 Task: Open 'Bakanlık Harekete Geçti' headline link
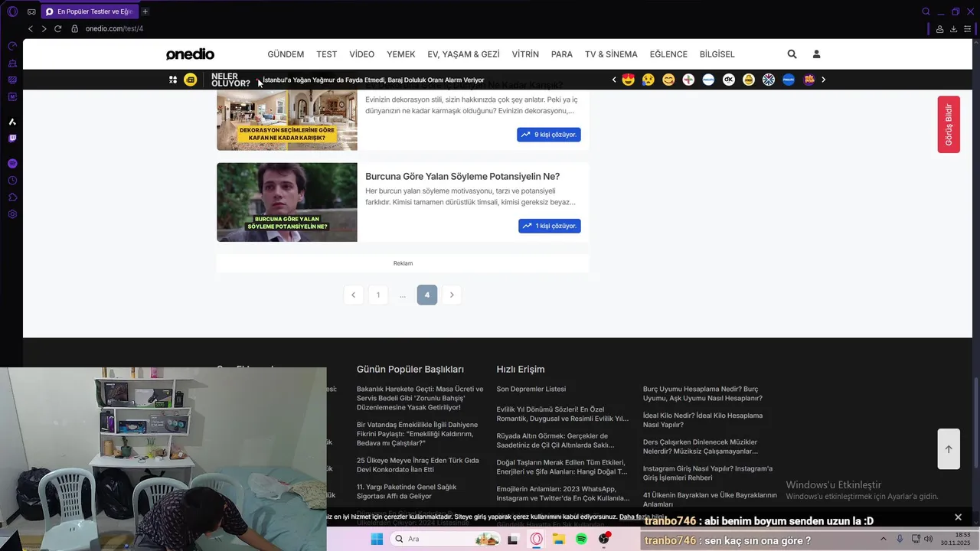point(420,398)
